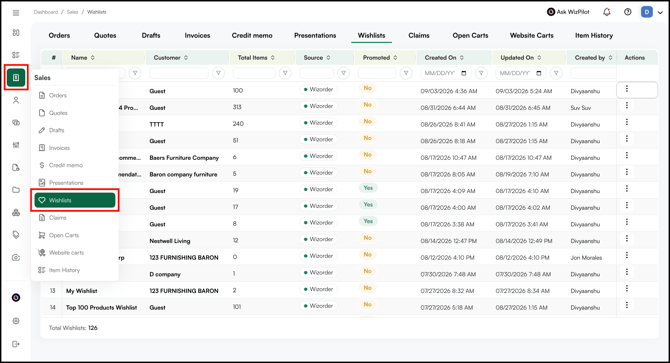
Task: Sort by Customer column
Action: (186, 58)
